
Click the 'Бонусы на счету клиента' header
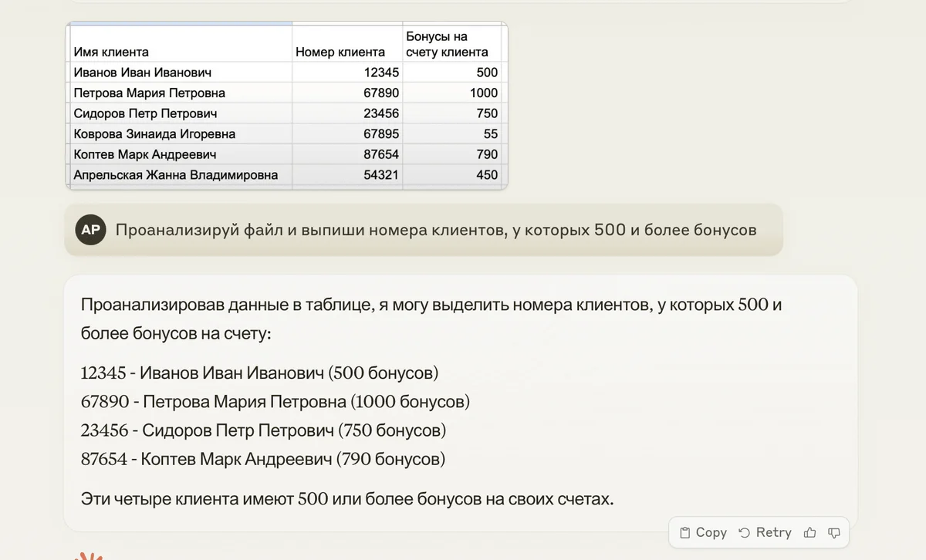[x=447, y=45]
